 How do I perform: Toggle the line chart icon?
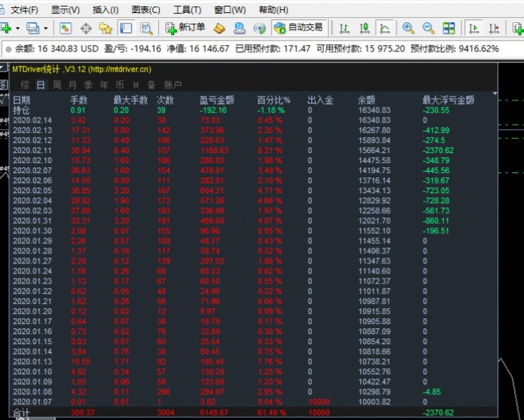[384, 28]
